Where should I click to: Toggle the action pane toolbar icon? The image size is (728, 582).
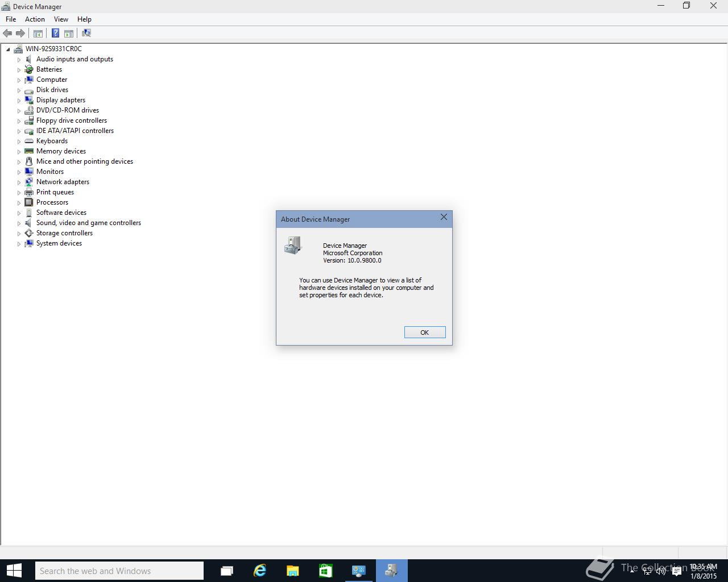[69, 34]
